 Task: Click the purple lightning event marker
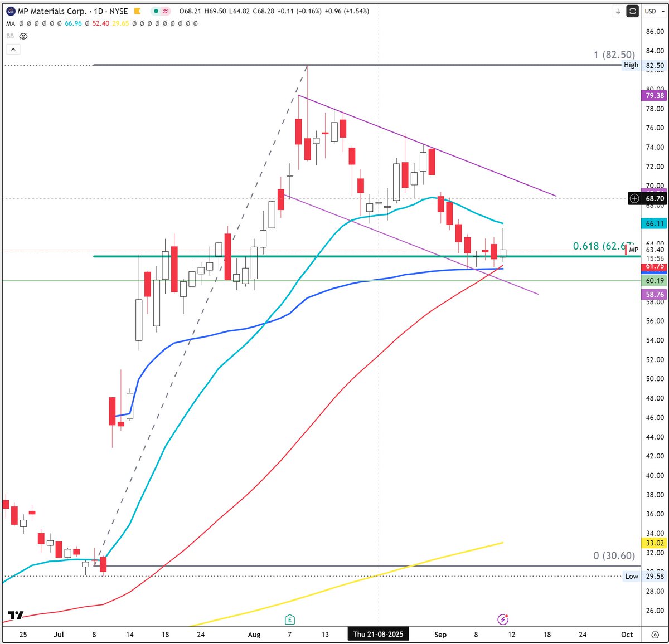click(x=503, y=619)
